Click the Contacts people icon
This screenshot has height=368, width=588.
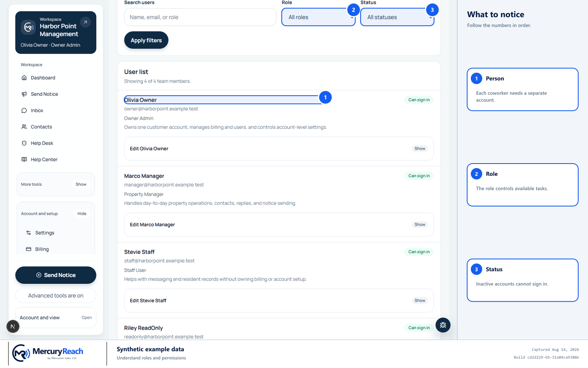point(24,127)
